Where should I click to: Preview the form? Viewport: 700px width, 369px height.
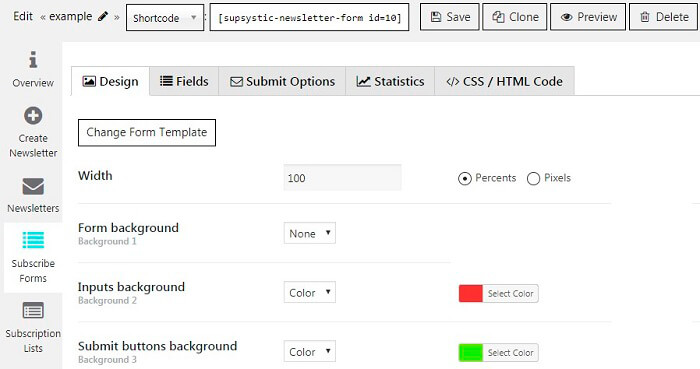pyautogui.click(x=588, y=17)
